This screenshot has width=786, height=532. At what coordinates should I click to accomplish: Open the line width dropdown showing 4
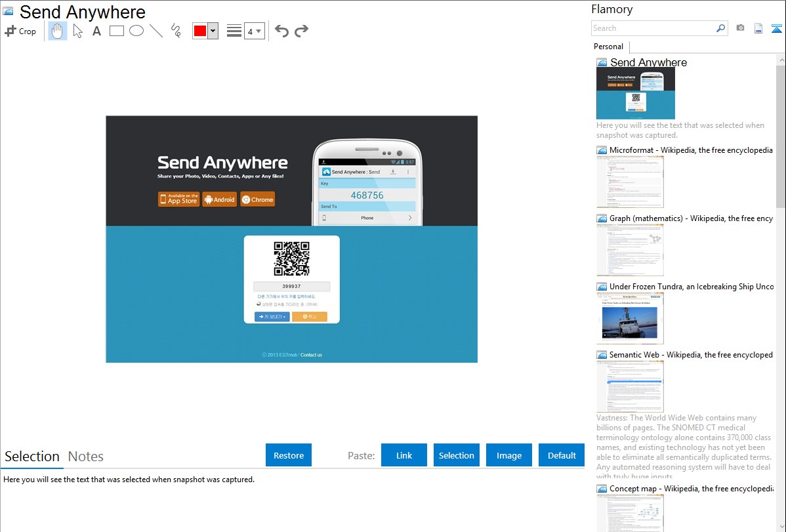pos(255,31)
